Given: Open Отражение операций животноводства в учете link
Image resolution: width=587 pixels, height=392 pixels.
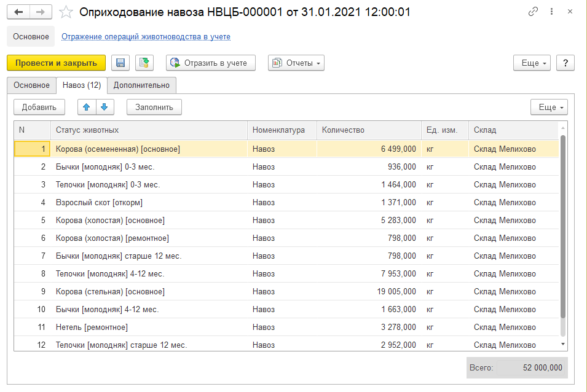Looking at the screenshot, I should [146, 37].
